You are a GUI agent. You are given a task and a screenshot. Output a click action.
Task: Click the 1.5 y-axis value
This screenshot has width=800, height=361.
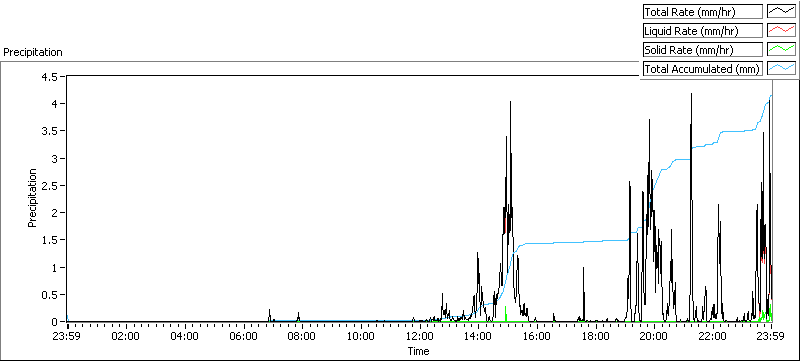tap(50, 240)
